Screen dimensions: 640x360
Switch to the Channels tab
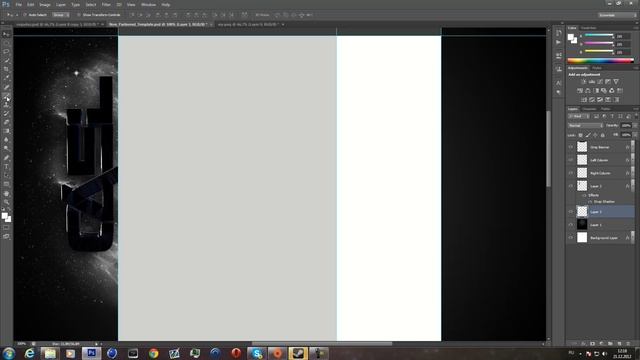click(x=589, y=109)
